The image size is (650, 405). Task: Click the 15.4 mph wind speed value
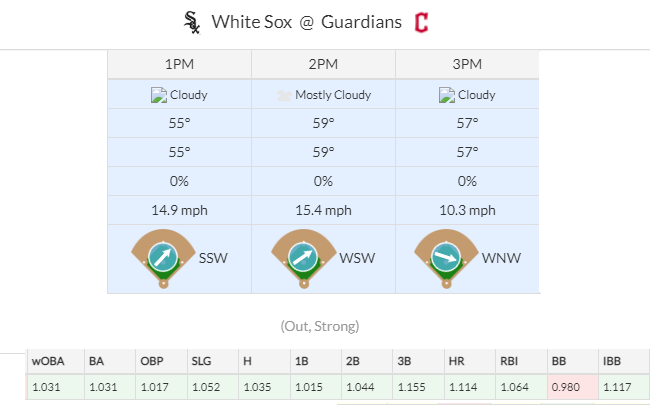click(324, 210)
